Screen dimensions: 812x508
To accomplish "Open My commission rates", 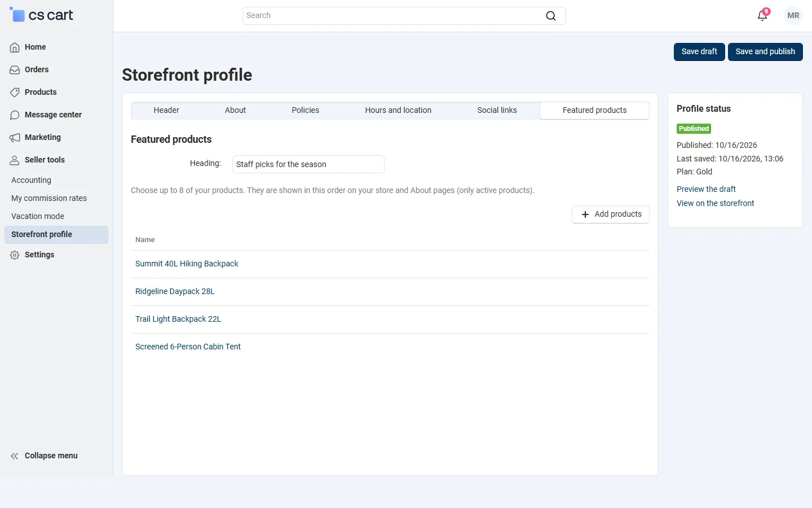I will [x=49, y=198].
